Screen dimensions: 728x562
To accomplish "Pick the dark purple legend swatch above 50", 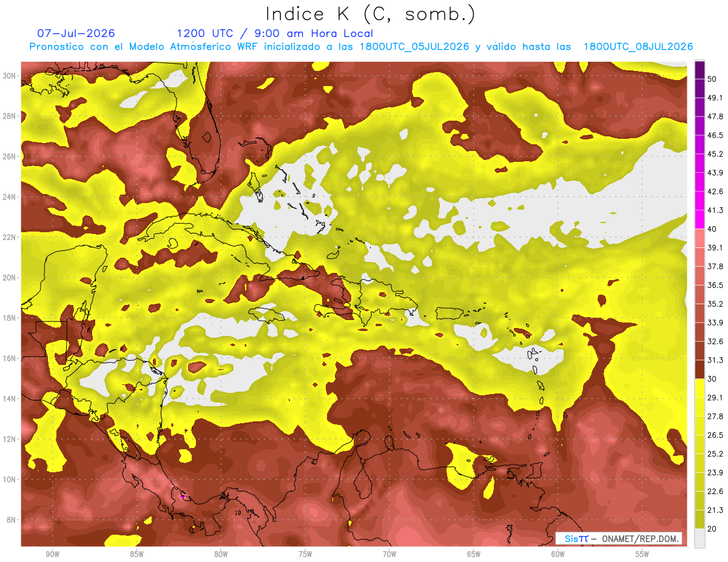I will 699,70.
